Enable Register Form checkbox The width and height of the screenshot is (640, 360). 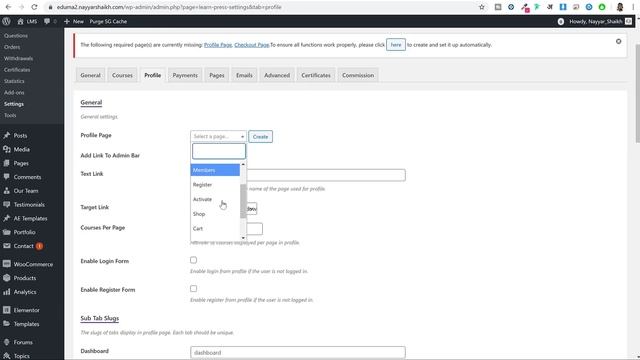(193, 289)
